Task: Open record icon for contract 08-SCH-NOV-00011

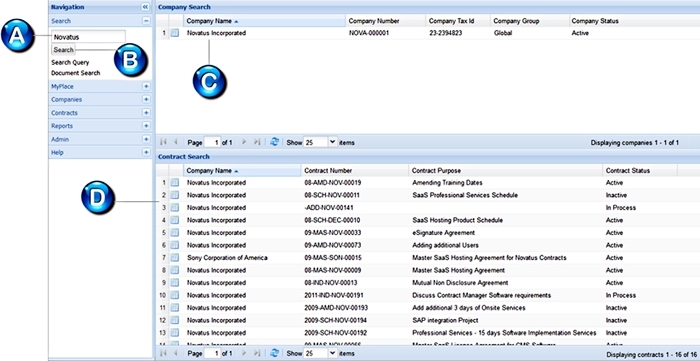Action: pos(175,195)
